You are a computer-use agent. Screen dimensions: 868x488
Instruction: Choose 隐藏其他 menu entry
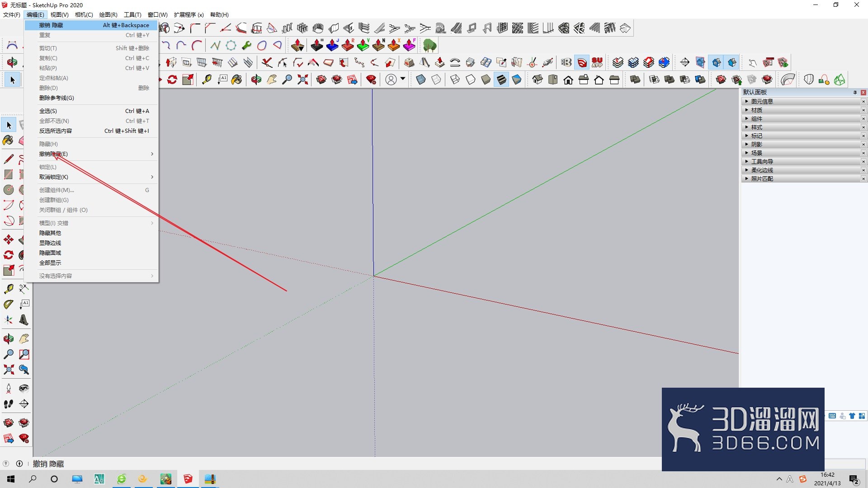click(91, 233)
